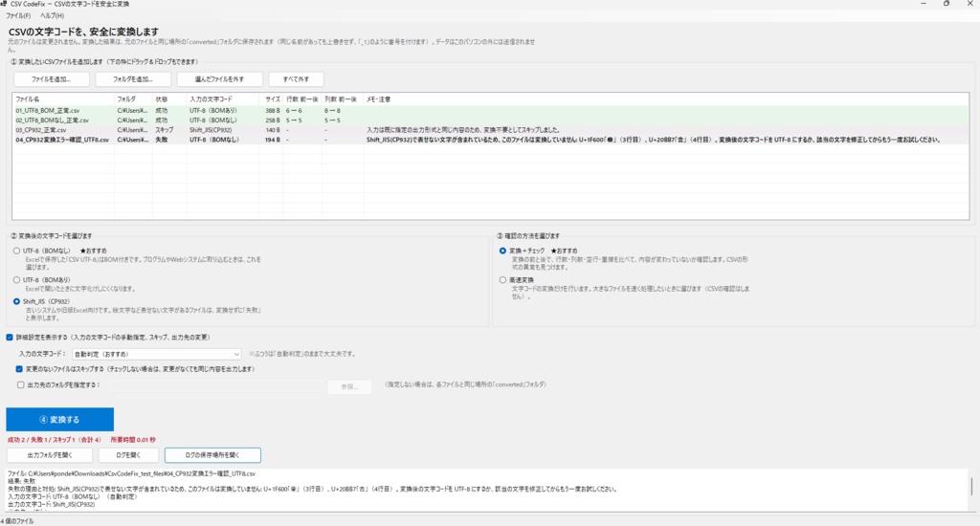
Task: Click the 選んだファイルを外す button
Action: coord(219,79)
